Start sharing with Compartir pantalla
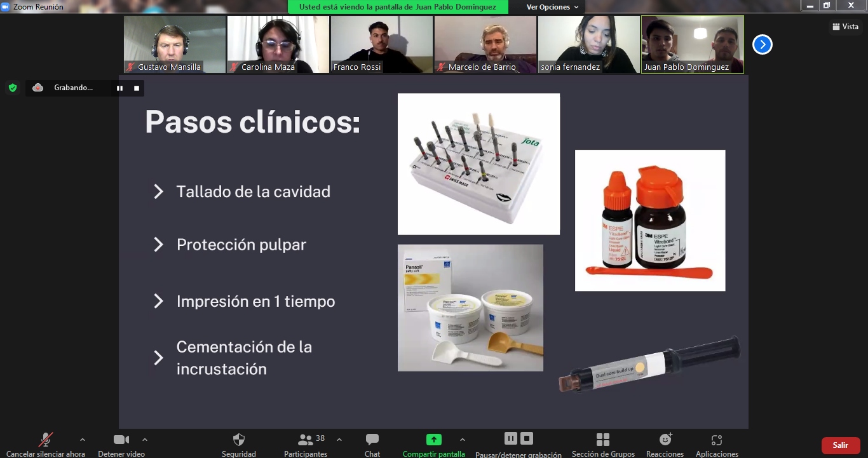868x458 pixels. tap(435, 443)
